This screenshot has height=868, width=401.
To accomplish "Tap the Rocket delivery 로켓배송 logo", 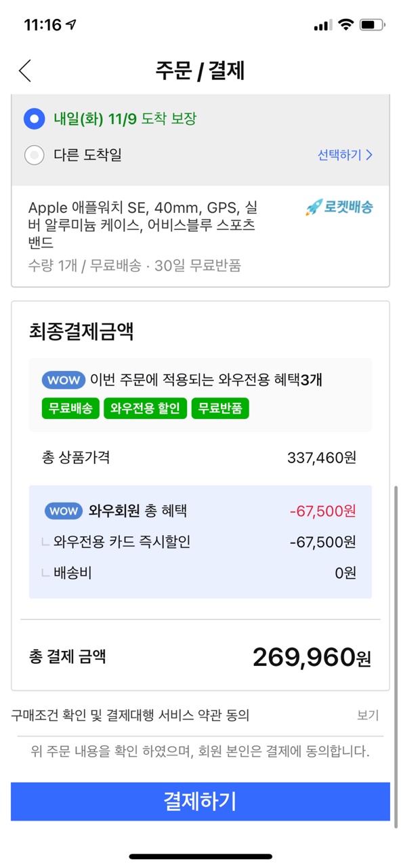I will (338, 208).
